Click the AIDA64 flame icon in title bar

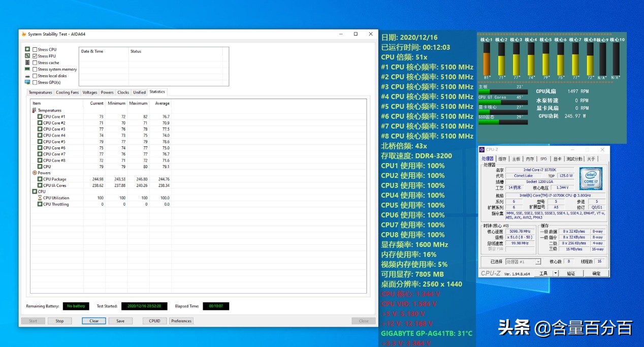point(24,34)
